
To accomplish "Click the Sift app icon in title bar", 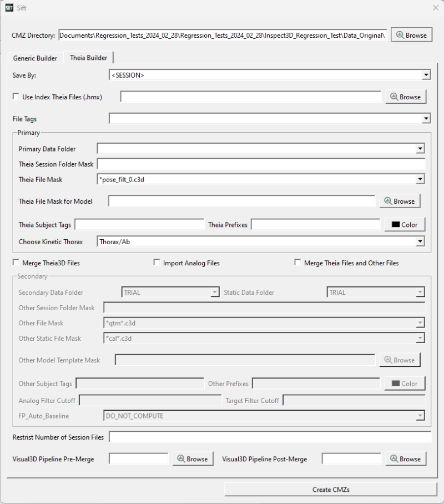I will [9, 8].
